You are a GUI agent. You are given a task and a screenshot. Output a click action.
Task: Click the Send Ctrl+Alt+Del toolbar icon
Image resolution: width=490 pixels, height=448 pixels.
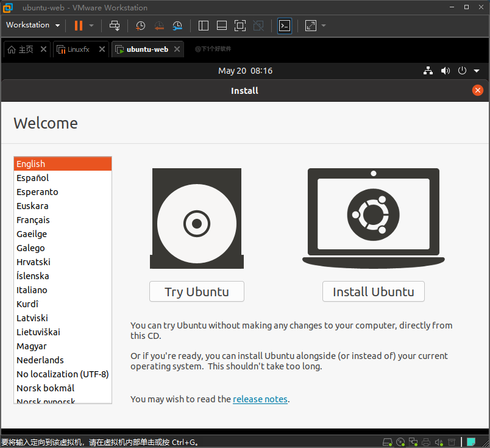(115, 26)
